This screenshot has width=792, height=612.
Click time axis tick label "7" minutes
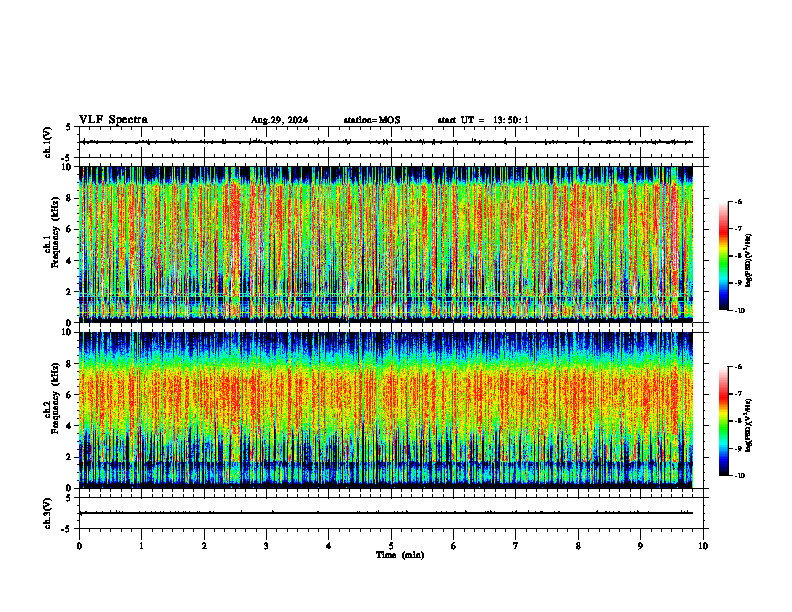(516, 546)
